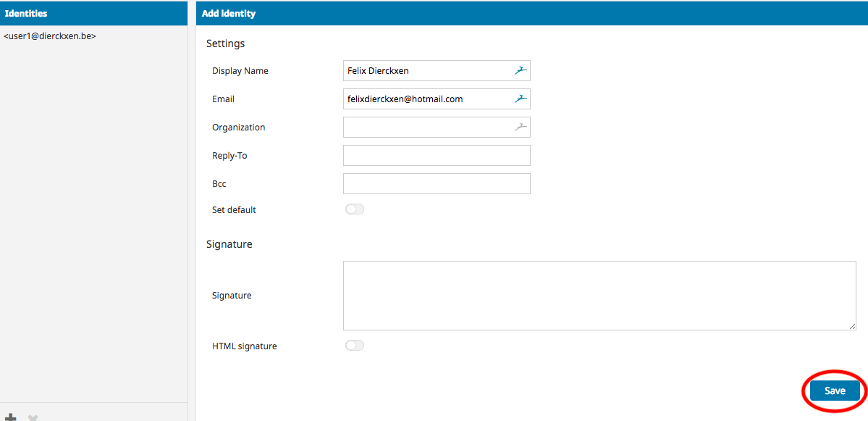
Task: Click the Set default label
Action: point(234,210)
